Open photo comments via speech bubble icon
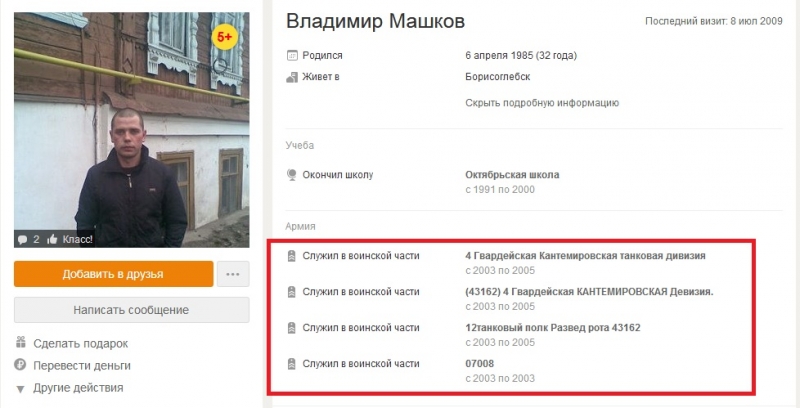This screenshot has width=800, height=408. coord(22,239)
